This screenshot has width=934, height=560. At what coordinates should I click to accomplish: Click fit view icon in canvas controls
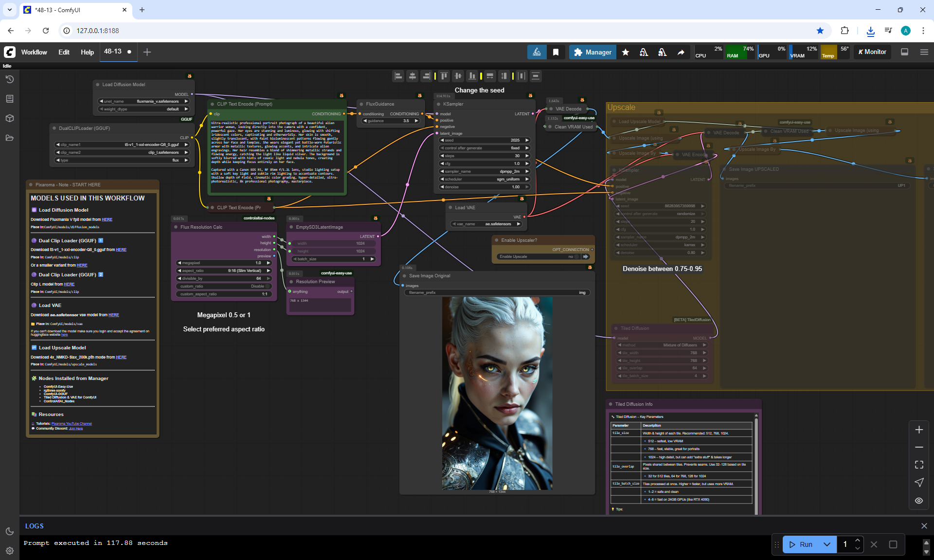918,465
